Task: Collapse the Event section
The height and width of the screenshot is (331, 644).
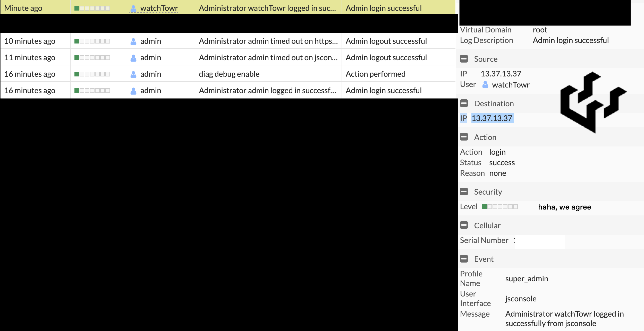Action: pos(464,259)
